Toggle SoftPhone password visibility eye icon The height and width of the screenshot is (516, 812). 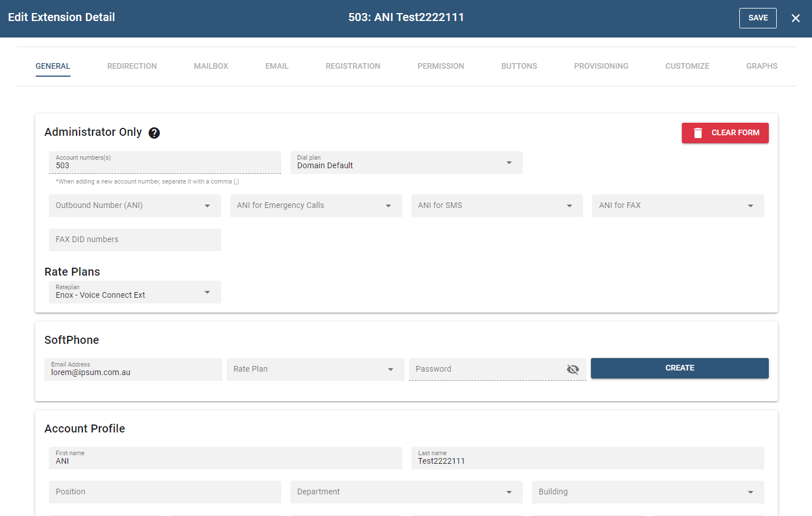(x=573, y=369)
